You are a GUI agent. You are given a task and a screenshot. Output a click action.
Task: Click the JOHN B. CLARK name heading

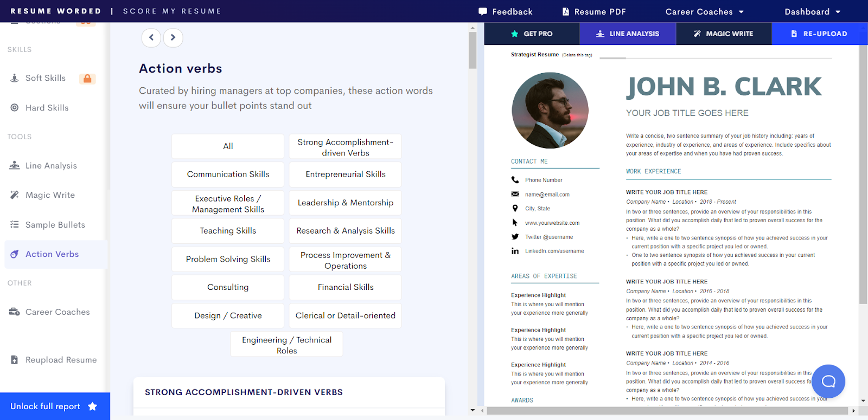(724, 87)
